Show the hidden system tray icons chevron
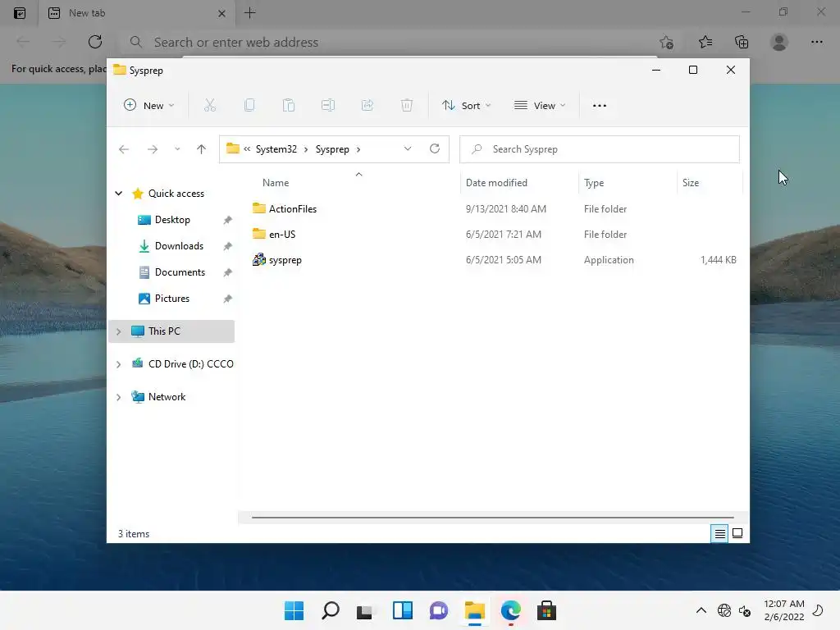840x630 pixels. pos(701,610)
